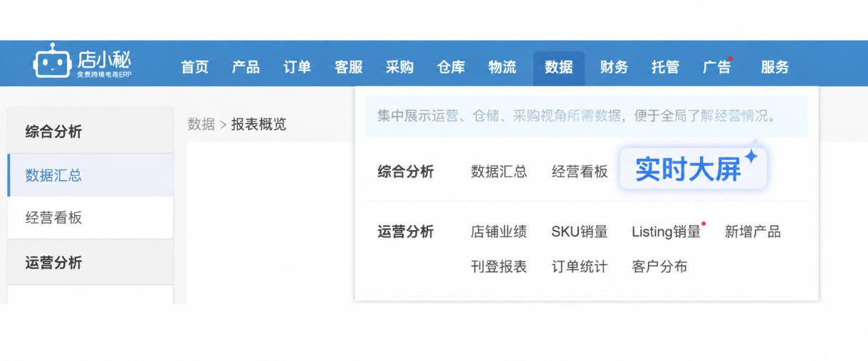
Task: Open the 客服 menu
Action: click(x=348, y=68)
